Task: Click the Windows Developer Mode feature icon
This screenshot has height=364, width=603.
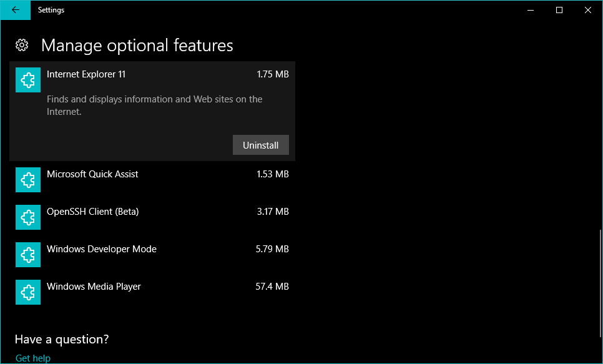Action: coord(28,255)
